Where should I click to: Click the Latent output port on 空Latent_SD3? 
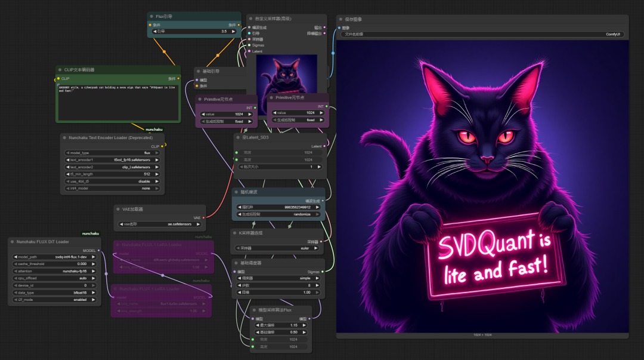pyautogui.click(x=324, y=146)
